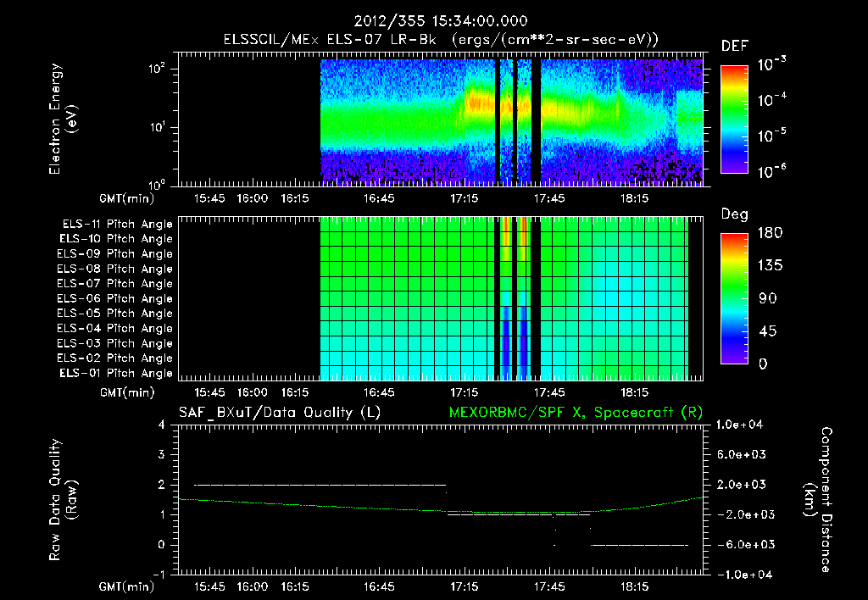The height and width of the screenshot is (600, 868).
Task: Select the 1.0e+04 right axis value
Action: 740,425
